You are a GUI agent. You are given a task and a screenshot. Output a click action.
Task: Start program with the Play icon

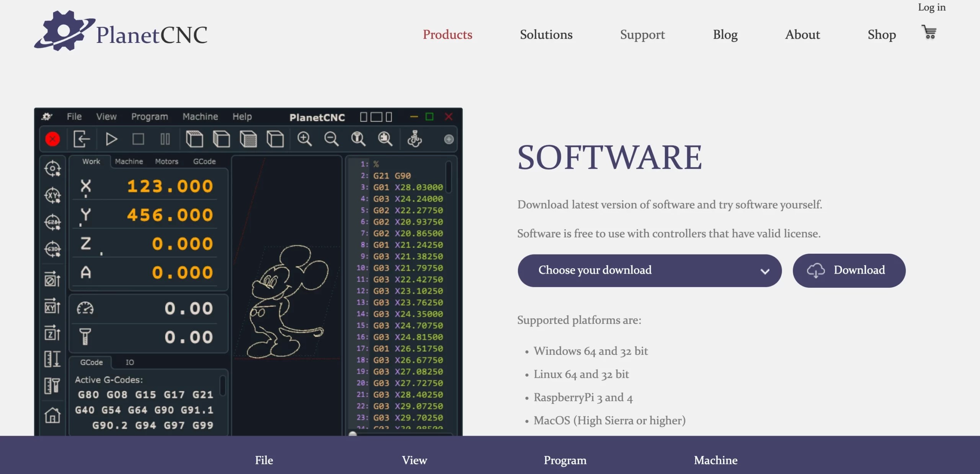point(111,139)
